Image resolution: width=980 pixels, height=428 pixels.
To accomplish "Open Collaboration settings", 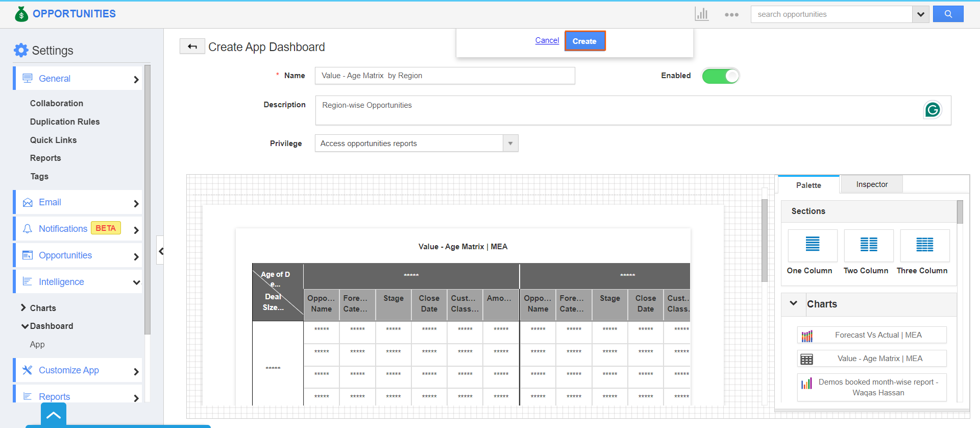I will coord(57,103).
